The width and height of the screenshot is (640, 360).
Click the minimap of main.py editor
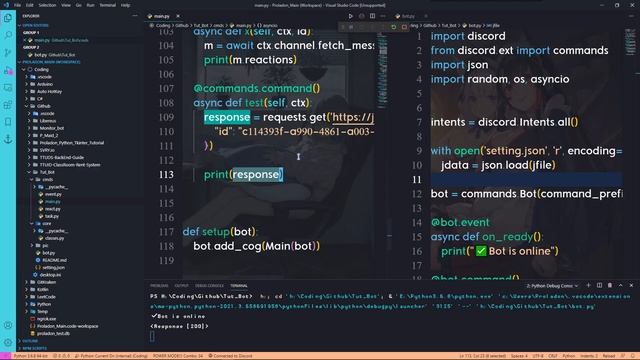coord(382,69)
